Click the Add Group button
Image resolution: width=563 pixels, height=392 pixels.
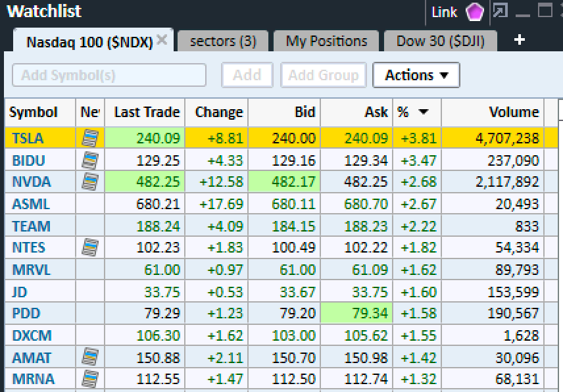(323, 75)
